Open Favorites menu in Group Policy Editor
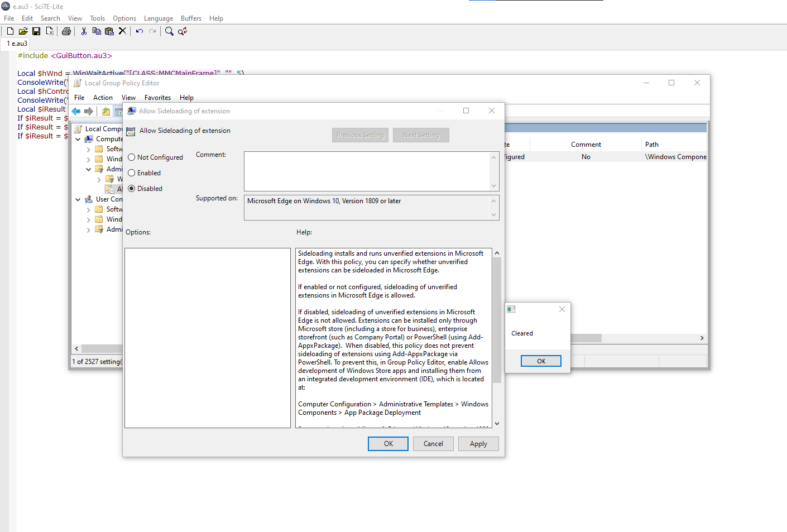The height and width of the screenshot is (532, 787). (x=157, y=98)
